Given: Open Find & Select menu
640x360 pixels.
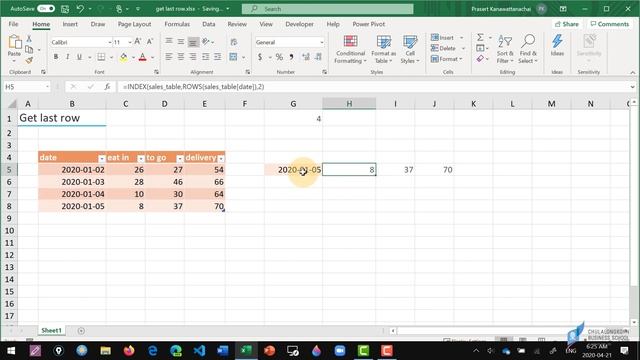Looking at the screenshot, I should 528,49.
